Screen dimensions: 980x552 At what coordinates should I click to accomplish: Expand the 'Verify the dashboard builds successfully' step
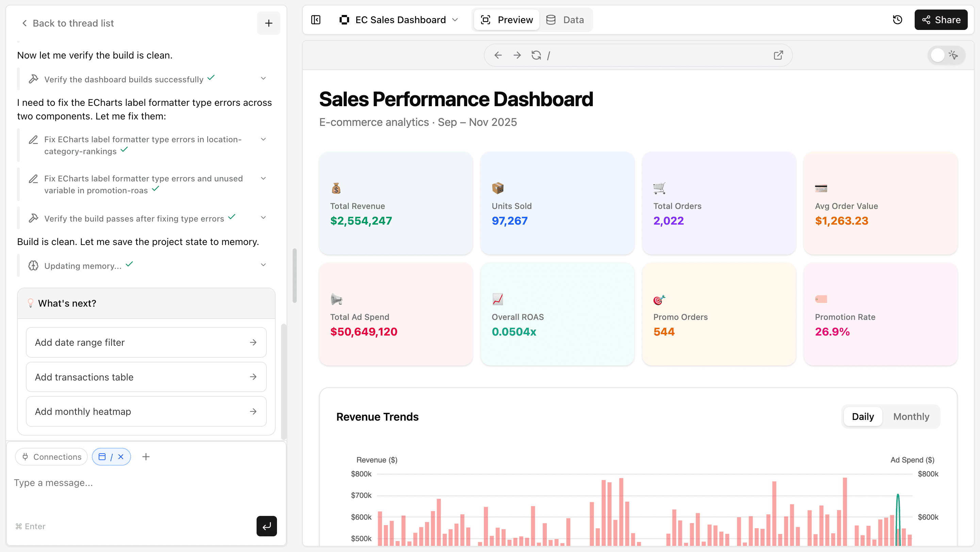click(x=263, y=78)
